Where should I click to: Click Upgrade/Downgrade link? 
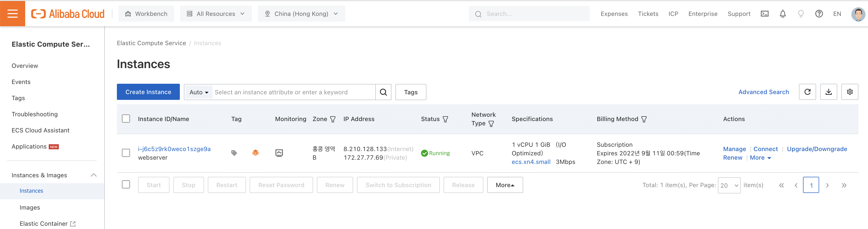[817, 149]
